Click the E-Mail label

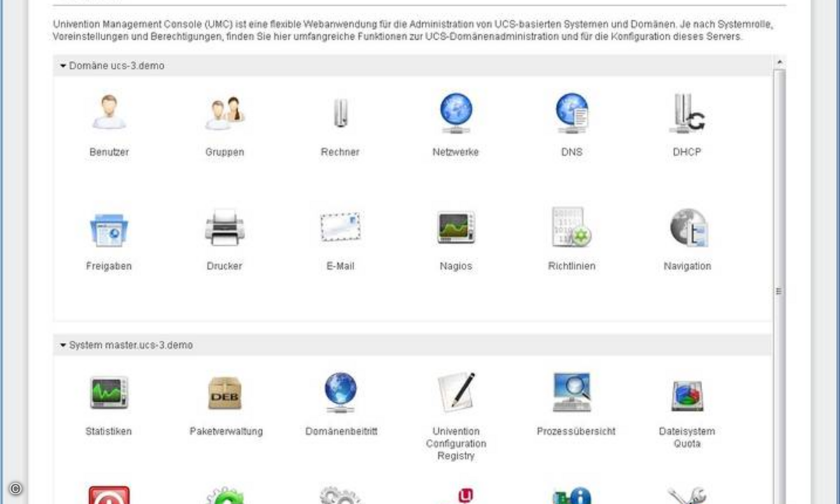tap(340, 266)
